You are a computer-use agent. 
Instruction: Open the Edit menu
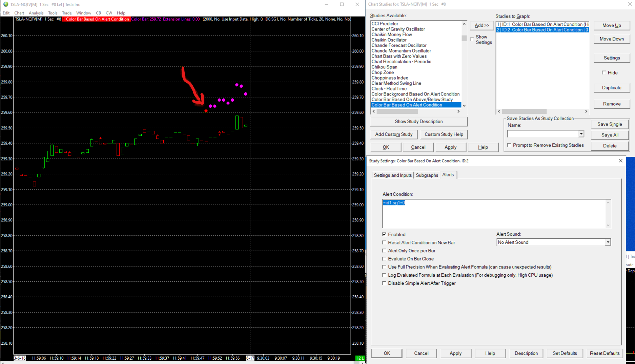6,13
